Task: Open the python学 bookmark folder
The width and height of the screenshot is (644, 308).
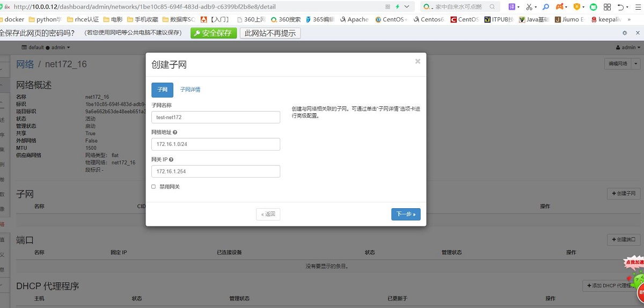Action: (x=45, y=19)
